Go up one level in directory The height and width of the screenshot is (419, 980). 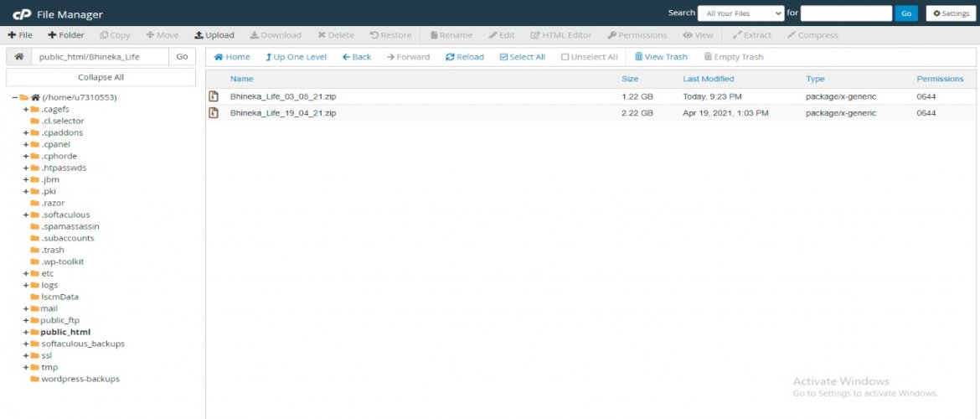pyautogui.click(x=296, y=57)
